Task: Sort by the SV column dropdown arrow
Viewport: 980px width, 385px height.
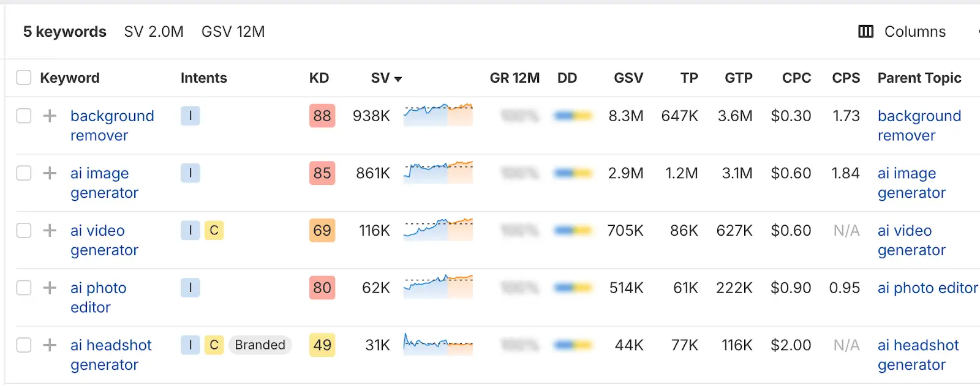Action: pyautogui.click(x=398, y=79)
